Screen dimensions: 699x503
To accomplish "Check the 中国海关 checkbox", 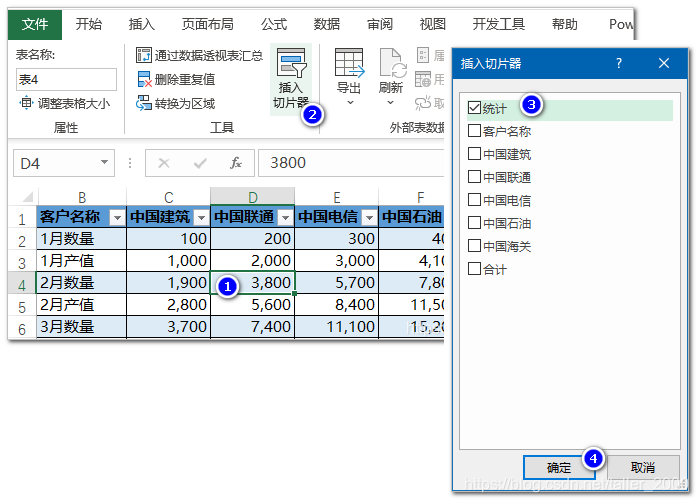I will pyautogui.click(x=474, y=245).
